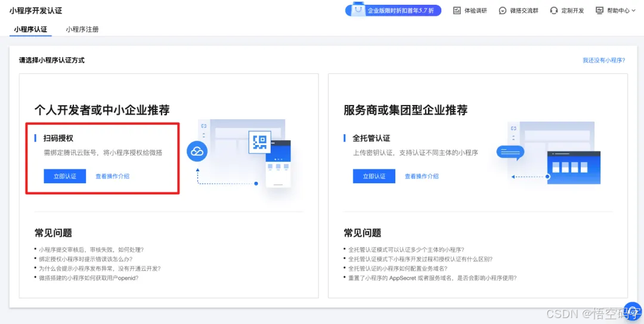
Task: Open question 微搭搭建的小程序如何获取用户openid?
Action: [88, 277]
